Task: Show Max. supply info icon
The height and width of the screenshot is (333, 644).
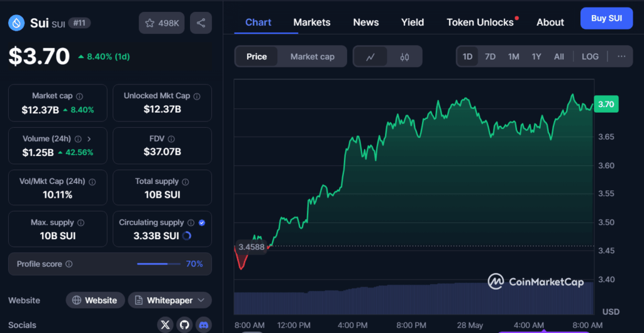Action: (81, 223)
